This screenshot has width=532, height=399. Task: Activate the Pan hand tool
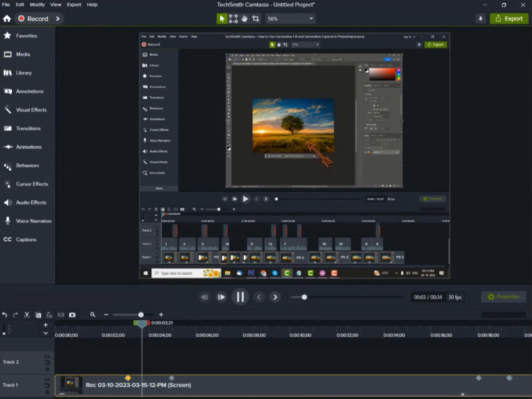(244, 19)
